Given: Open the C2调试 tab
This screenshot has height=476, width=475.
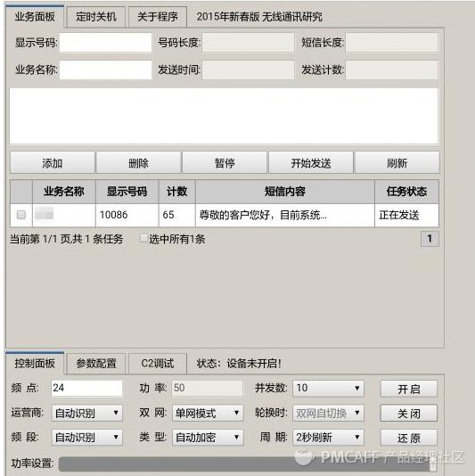Looking at the screenshot, I should [158, 364].
